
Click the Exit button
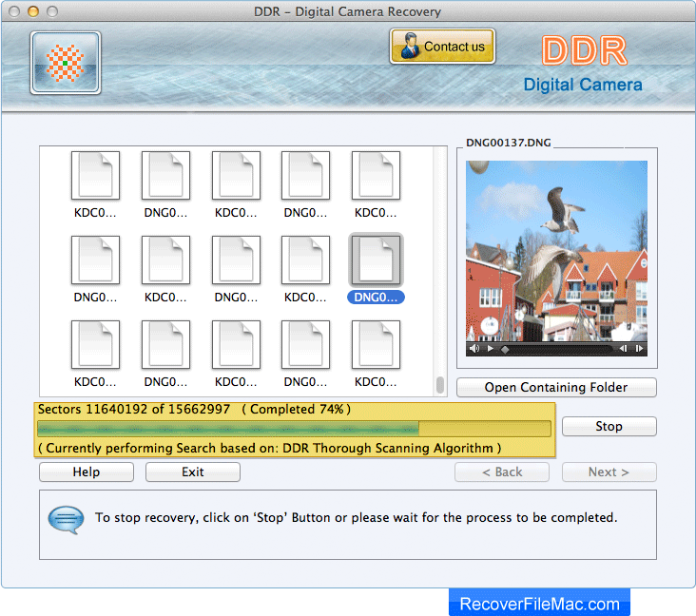coord(193,472)
